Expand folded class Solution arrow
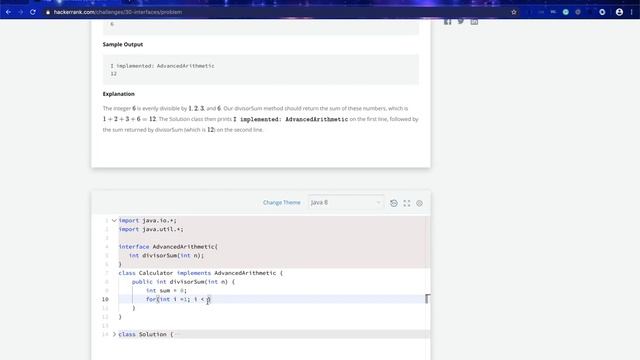 pyautogui.click(x=114, y=334)
